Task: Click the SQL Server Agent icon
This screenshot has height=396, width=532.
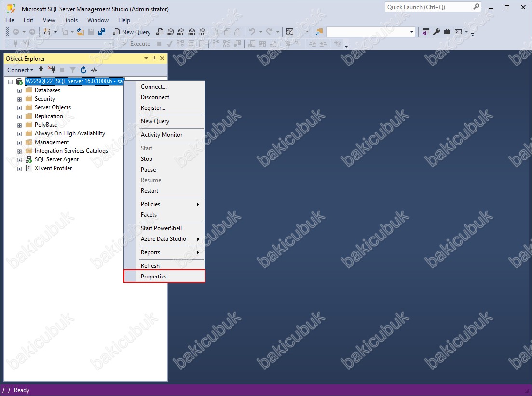Action: tap(29, 159)
